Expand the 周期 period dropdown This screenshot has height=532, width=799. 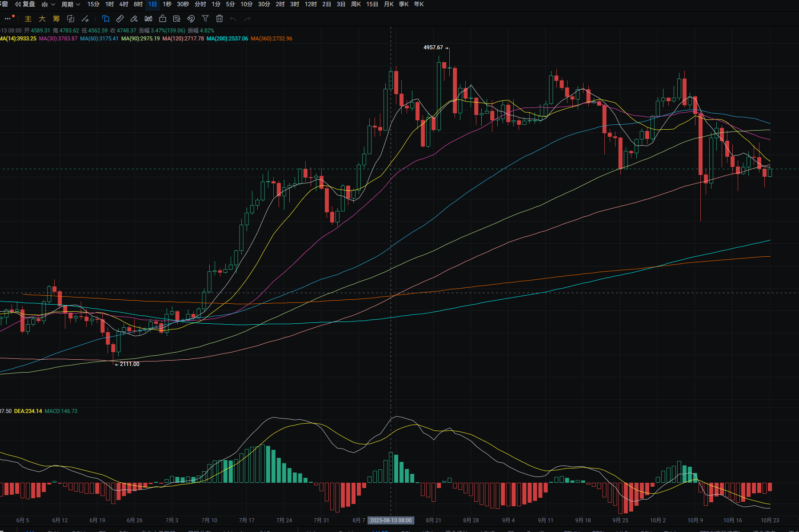[x=70, y=4]
